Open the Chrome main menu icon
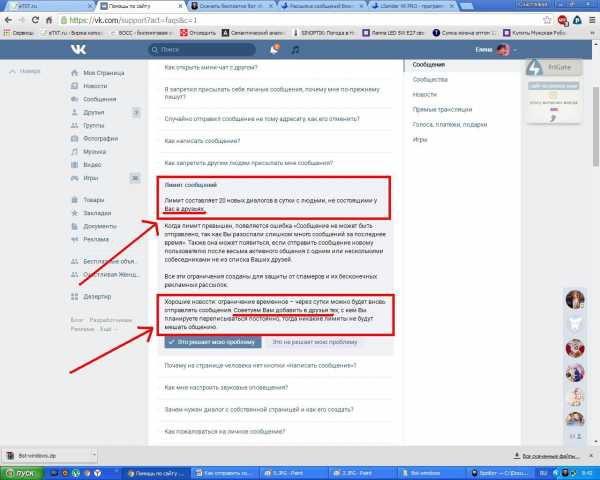 tap(593, 20)
